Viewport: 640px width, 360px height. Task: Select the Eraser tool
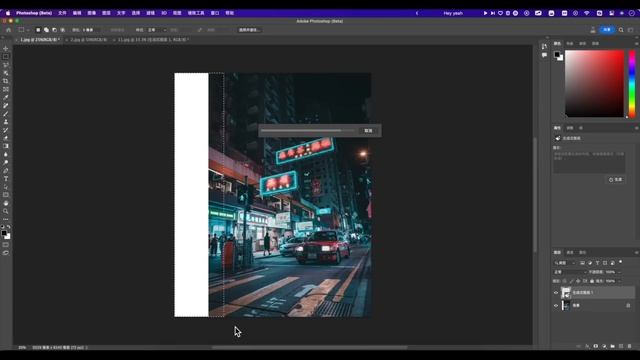(6, 138)
